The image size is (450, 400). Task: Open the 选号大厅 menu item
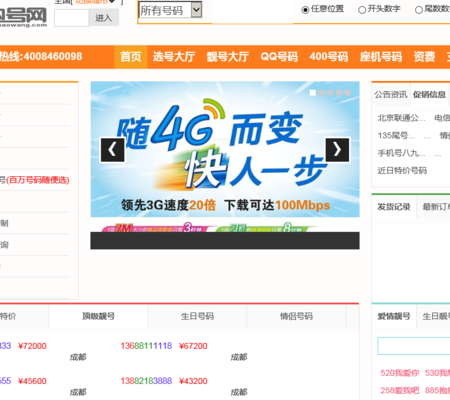tap(174, 57)
